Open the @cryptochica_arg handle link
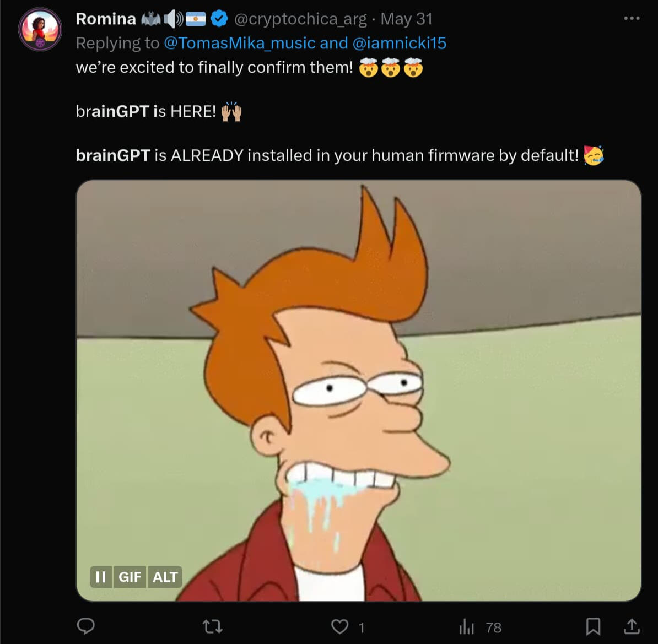Viewport: 658px width, 644px height. (x=300, y=19)
